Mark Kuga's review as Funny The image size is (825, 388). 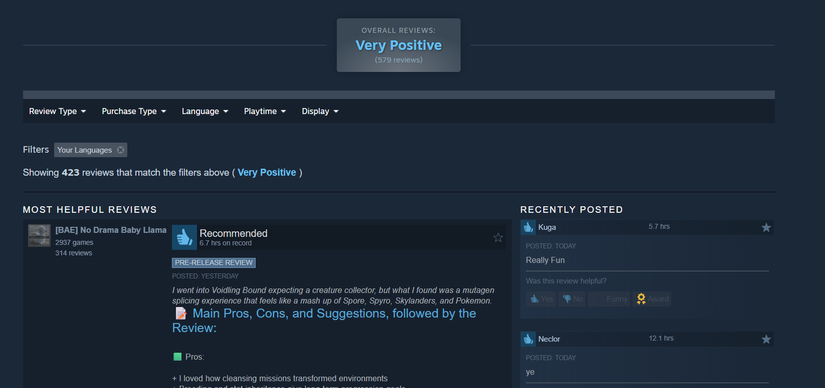point(609,299)
